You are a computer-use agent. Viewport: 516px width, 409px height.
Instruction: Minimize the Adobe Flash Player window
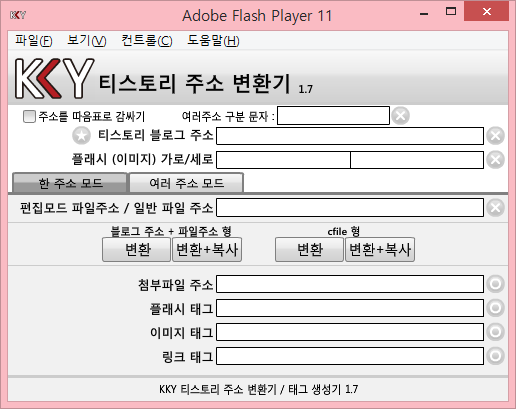(424, 14)
